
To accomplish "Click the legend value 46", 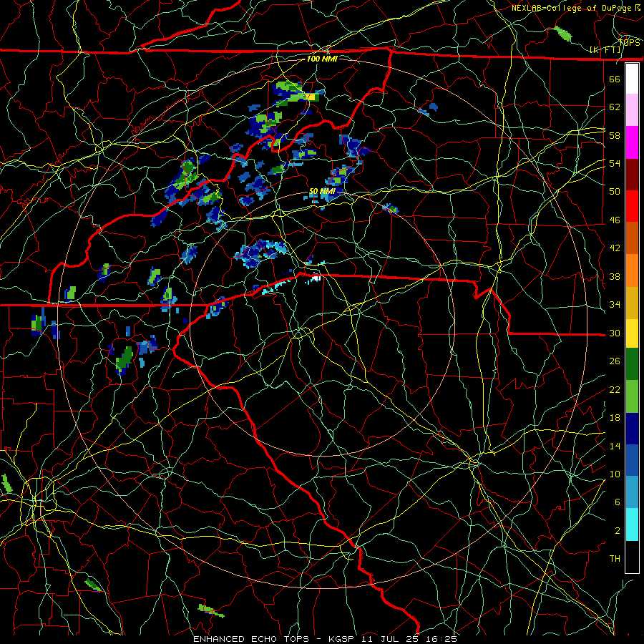I will (615, 220).
